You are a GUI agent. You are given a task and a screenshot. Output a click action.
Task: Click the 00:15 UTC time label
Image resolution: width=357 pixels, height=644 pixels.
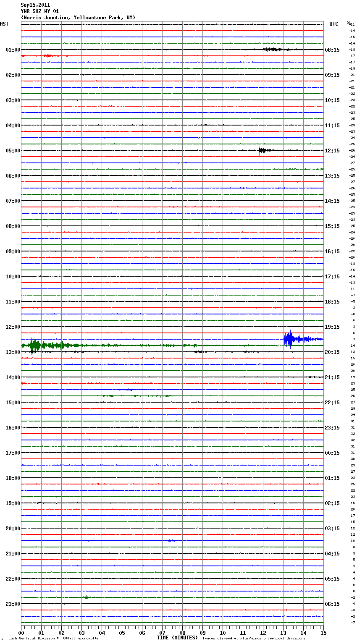(x=332, y=453)
